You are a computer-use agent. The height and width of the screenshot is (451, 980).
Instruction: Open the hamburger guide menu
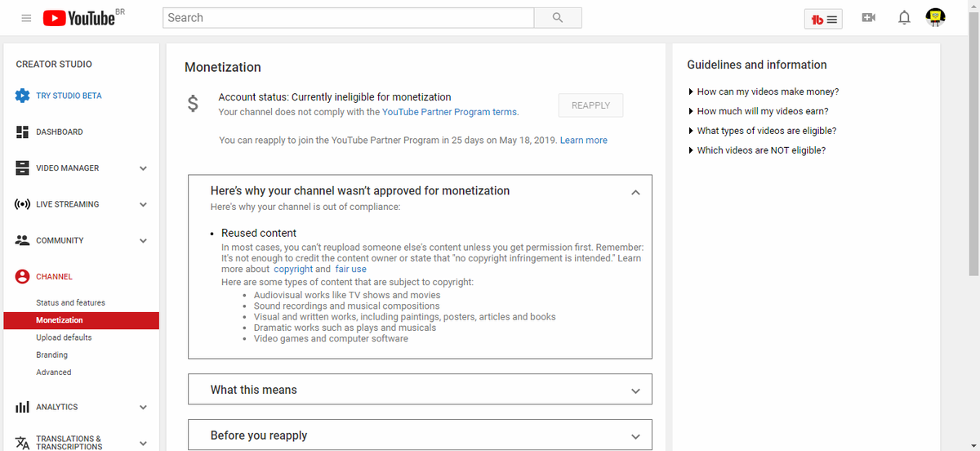(27, 18)
